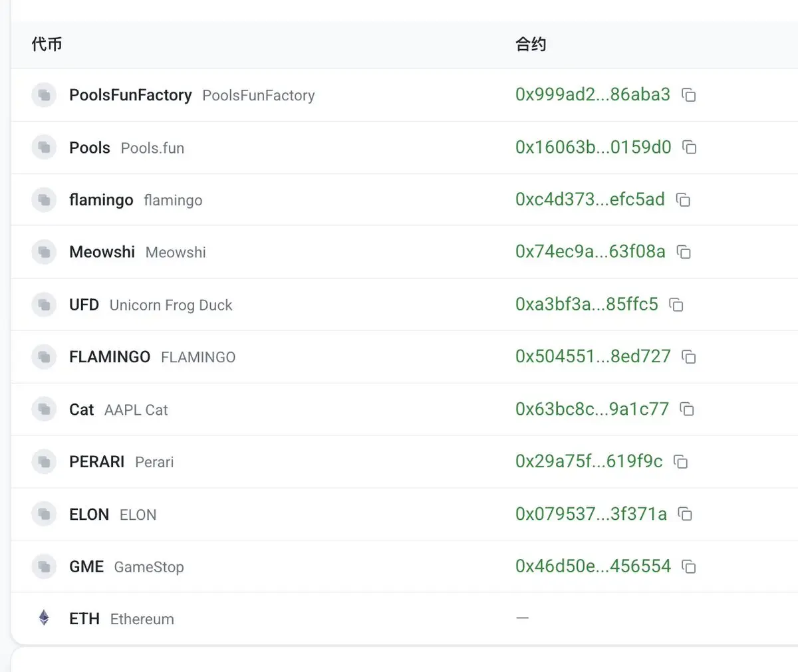Screen dimensions: 798x672
Task: Click the Ethereum logo icon
Action: click(x=44, y=618)
